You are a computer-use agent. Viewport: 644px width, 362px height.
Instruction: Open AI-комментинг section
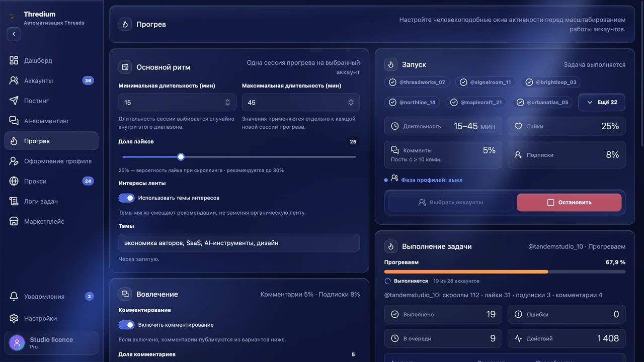click(51, 121)
